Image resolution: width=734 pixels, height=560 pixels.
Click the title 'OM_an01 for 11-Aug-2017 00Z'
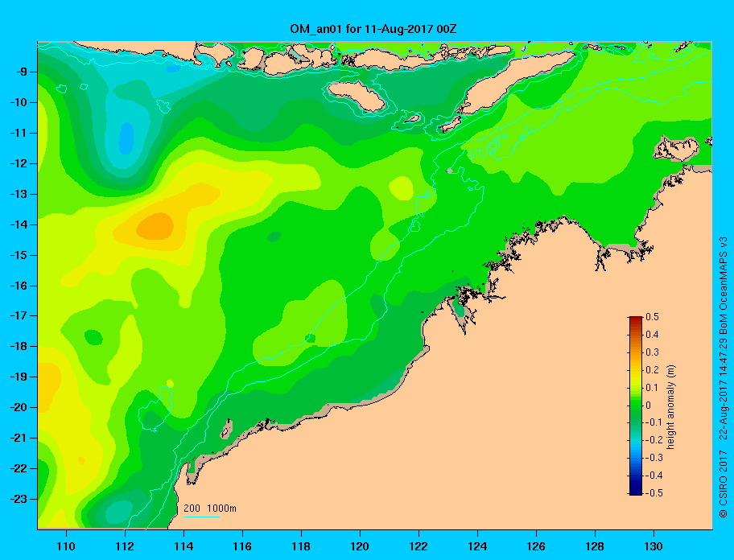pyautogui.click(x=373, y=29)
